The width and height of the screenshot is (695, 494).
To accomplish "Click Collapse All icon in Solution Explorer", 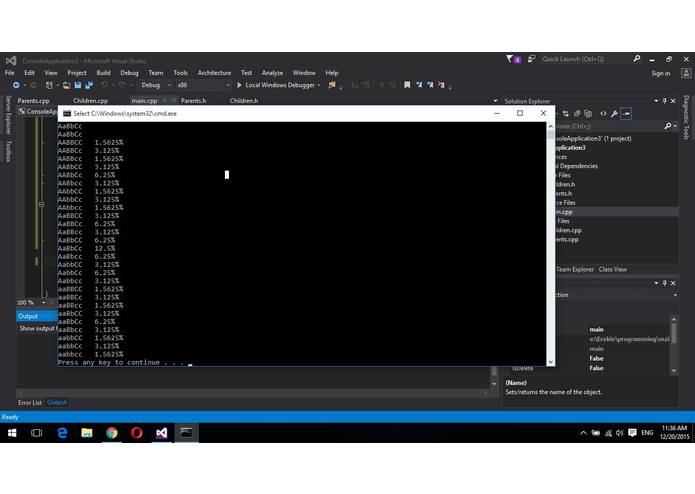I will click(577, 114).
